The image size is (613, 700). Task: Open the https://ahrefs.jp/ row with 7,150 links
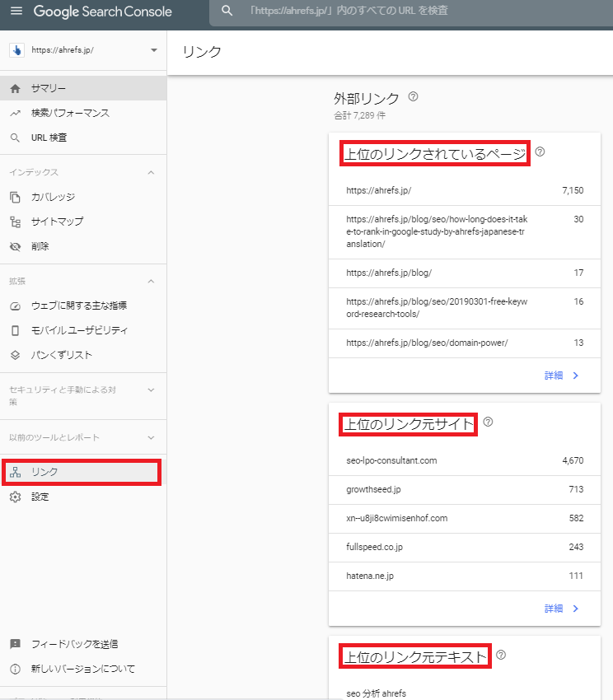[x=465, y=190]
